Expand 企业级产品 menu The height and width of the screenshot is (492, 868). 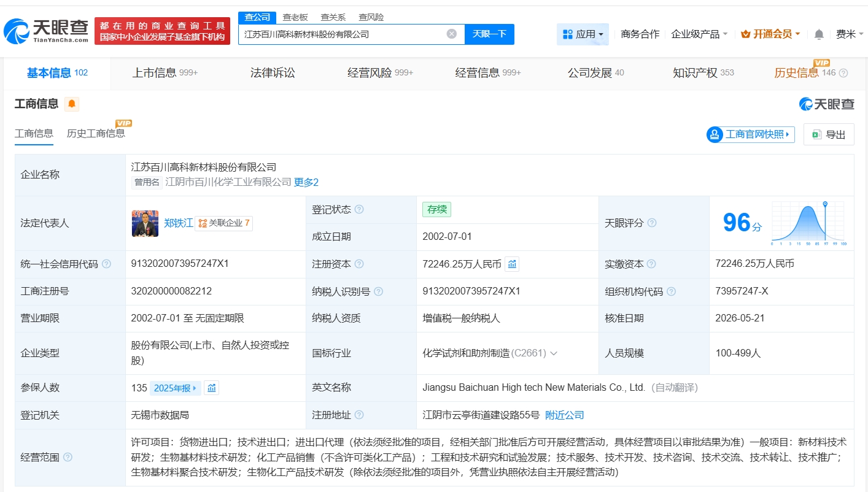(x=699, y=34)
